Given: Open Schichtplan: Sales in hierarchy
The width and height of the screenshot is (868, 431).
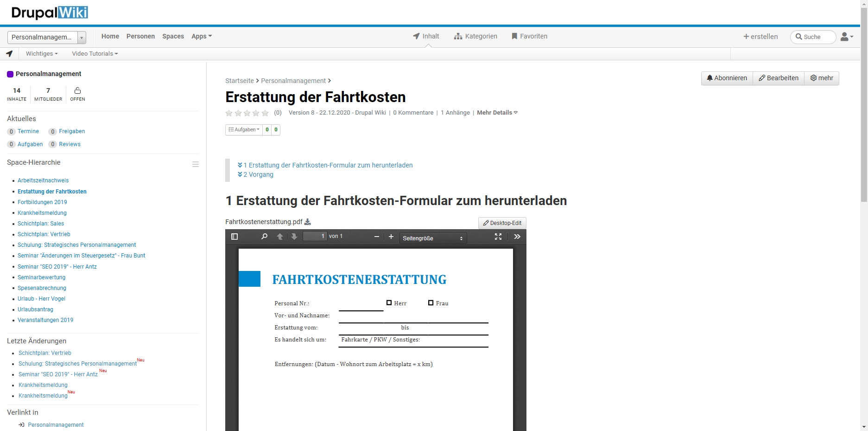Looking at the screenshot, I should [41, 224].
